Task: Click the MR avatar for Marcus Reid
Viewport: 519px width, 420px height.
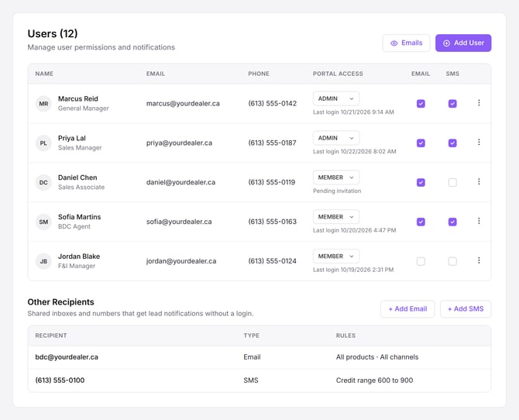Action: point(43,104)
